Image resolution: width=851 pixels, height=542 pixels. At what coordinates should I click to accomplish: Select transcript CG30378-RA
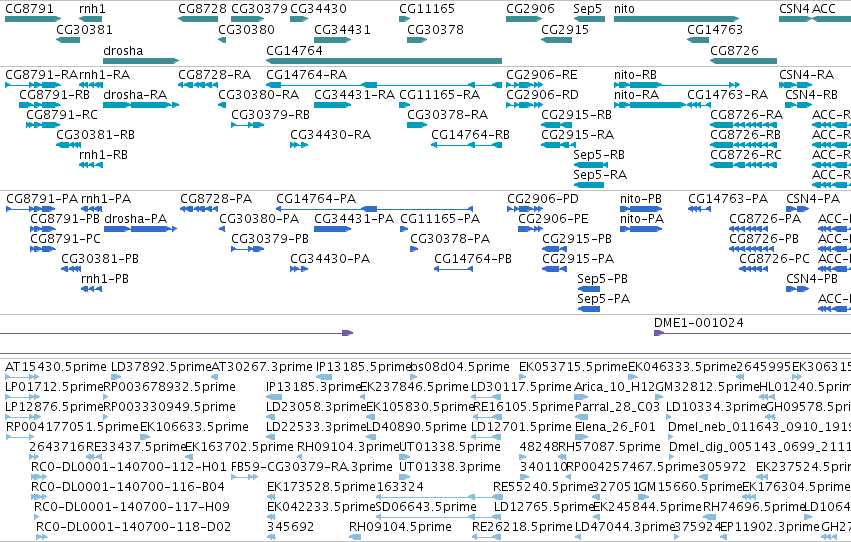[448, 115]
